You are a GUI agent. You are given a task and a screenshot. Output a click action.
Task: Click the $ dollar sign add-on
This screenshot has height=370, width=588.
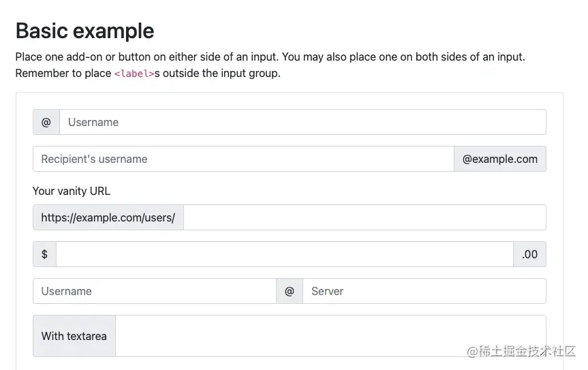coord(45,254)
